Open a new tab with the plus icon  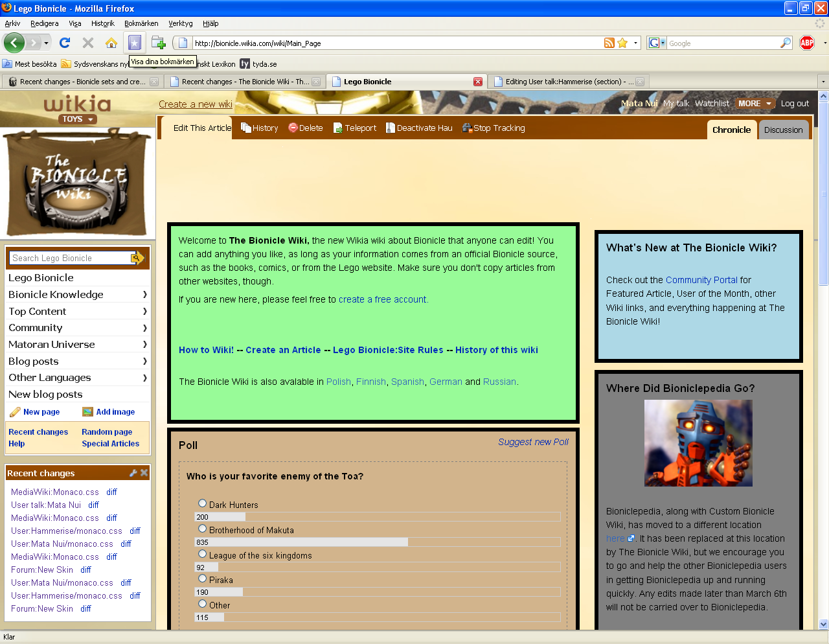(158, 43)
